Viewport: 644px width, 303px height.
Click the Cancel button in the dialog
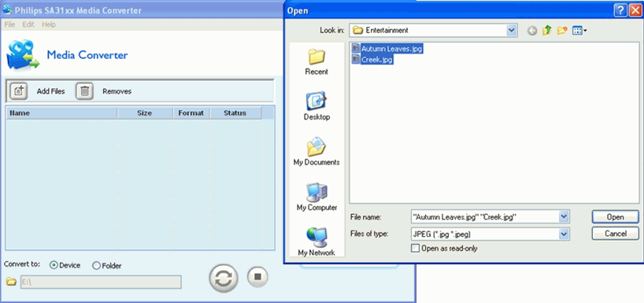coord(615,234)
